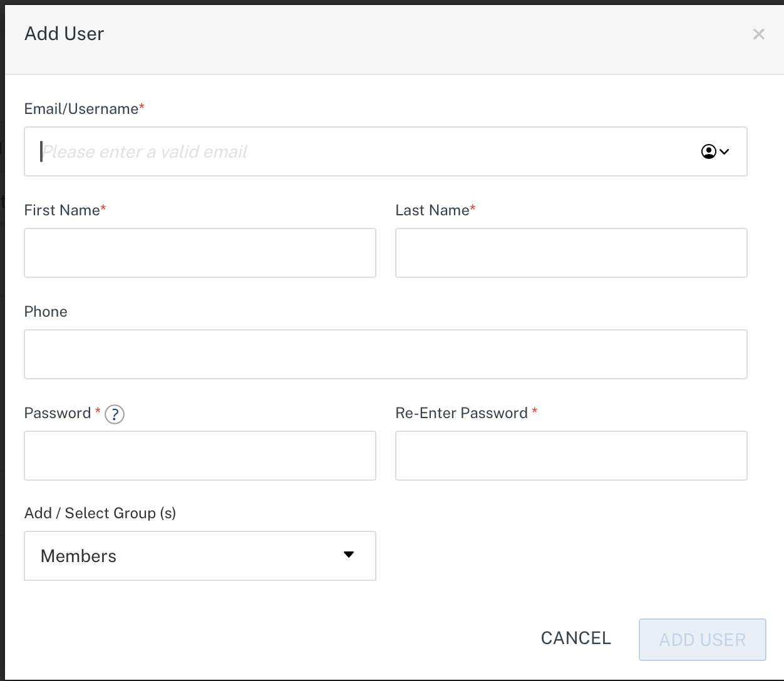Click into the First Name field
Image resolution: width=784 pixels, height=681 pixels.
click(x=200, y=253)
